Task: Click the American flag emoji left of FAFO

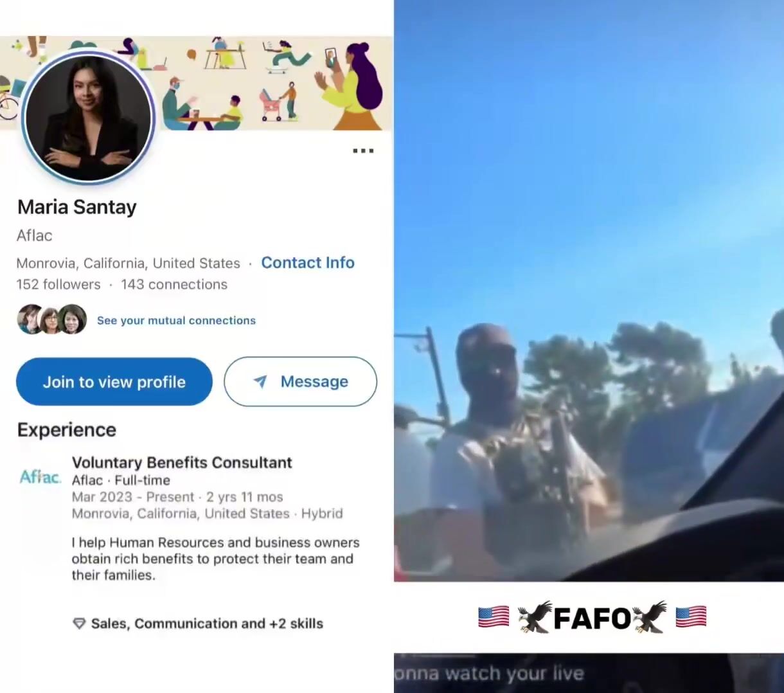Action: [494, 617]
